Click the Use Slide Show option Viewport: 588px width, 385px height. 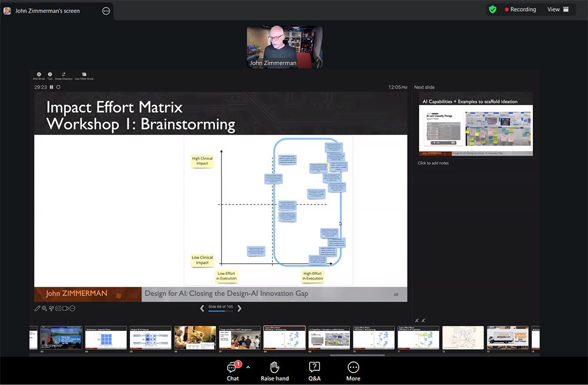tap(84, 74)
